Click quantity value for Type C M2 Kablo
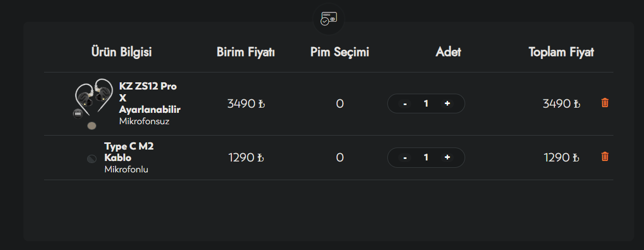644x250 pixels. (426, 157)
